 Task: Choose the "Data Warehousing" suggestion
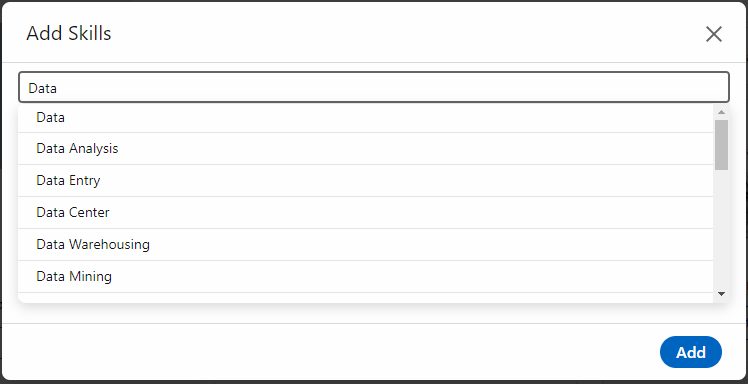[x=365, y=245]
